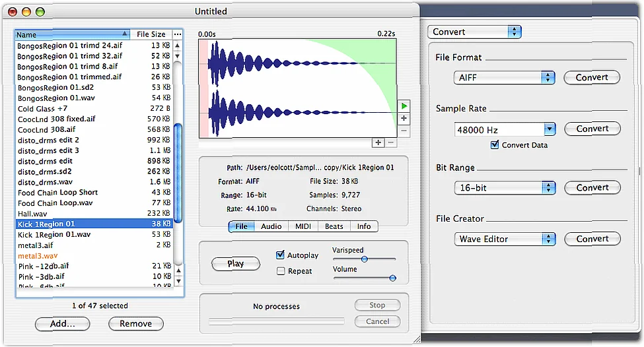Select file CoocLnd 308 fixed.aif
This screenshot has width=644, height=347.
pyautogui.click(x=94, y=119)
